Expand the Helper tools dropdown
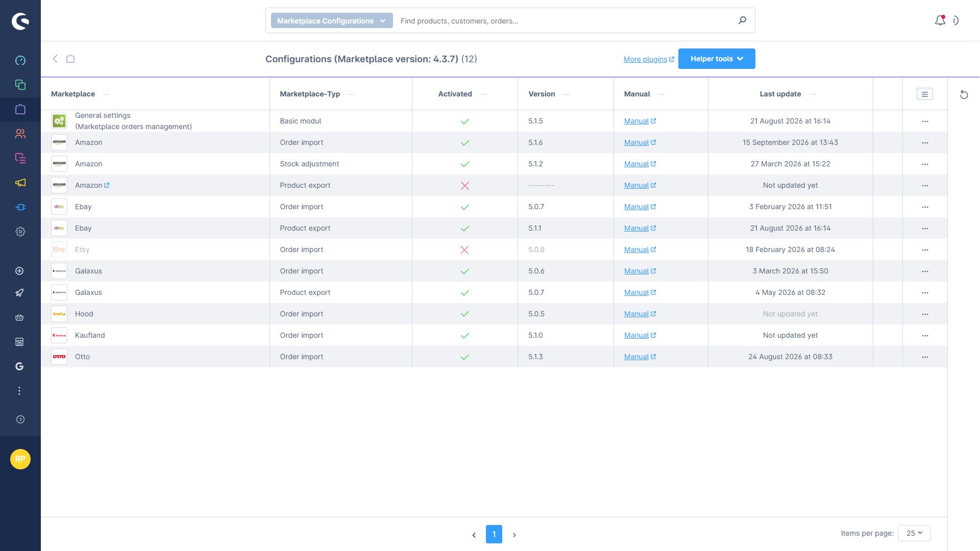The width and height of the screenshot is (980, 551). (x=717, y=59)
